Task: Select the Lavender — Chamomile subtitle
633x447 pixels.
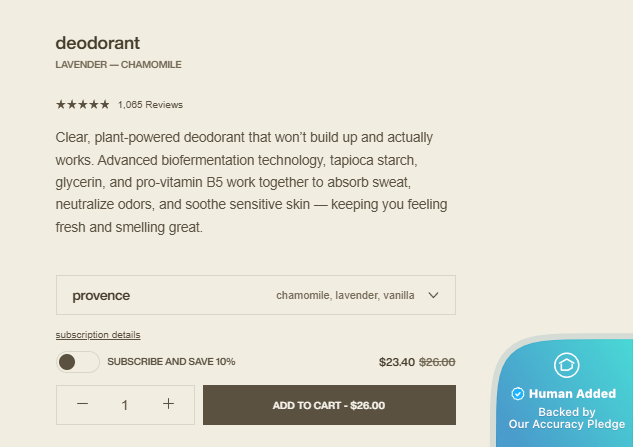Action: click(118, 65)
